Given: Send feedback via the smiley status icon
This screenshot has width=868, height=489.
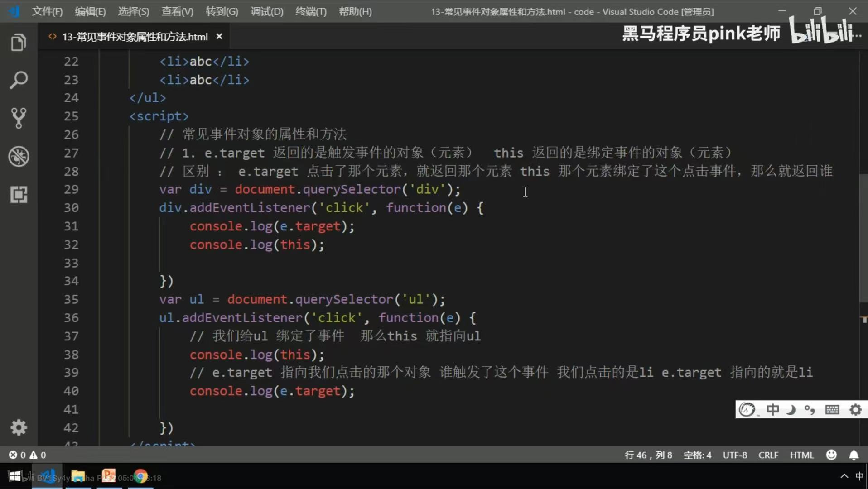Looking at the screenshot, I should 832,455.
